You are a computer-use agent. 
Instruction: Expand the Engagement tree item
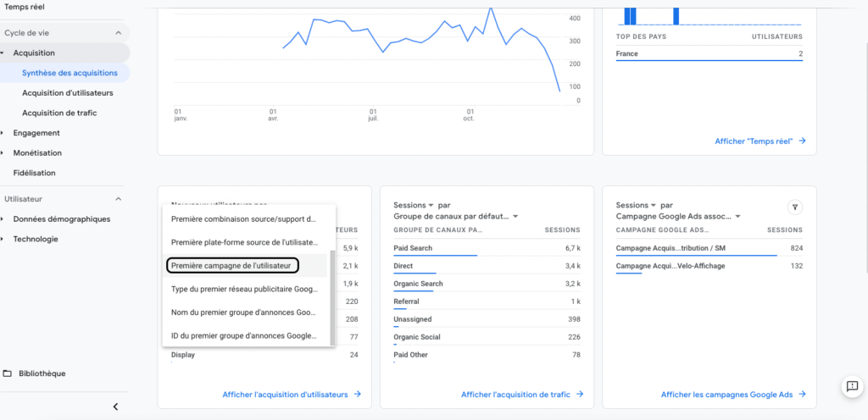(3, 133)
